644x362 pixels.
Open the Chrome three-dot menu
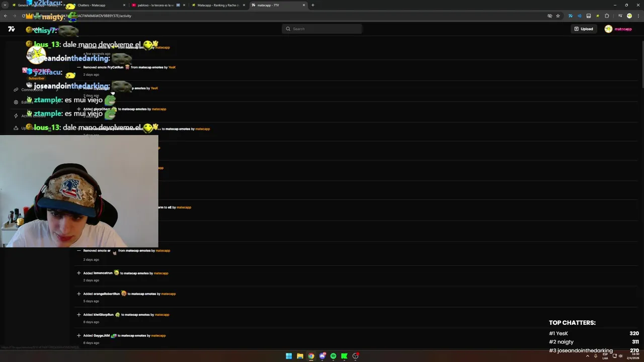pos(637,16)
